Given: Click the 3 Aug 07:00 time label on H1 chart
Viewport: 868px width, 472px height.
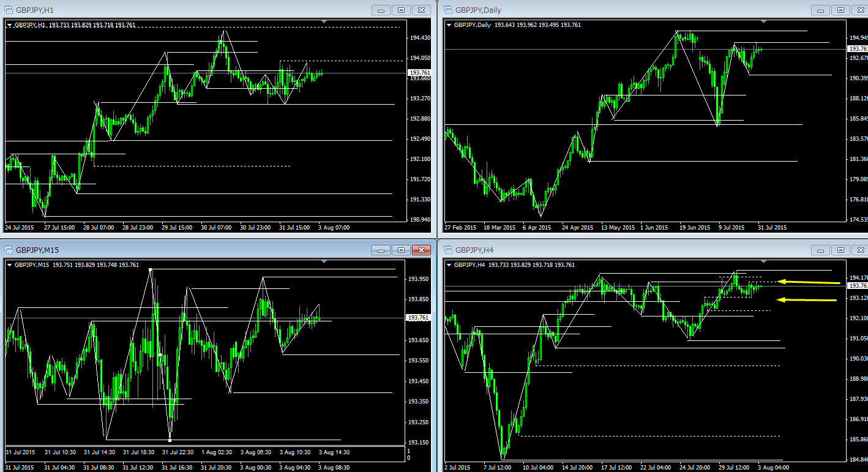Looking at the screenshot, I should click(334, 227).
